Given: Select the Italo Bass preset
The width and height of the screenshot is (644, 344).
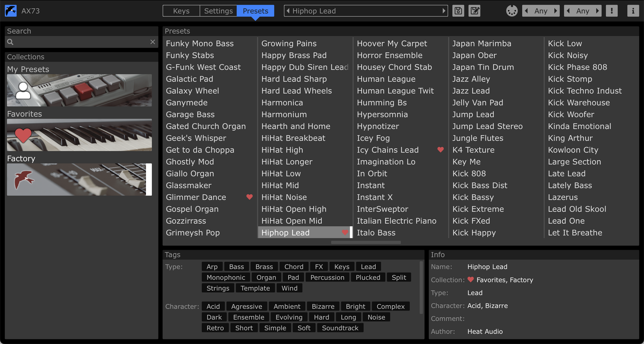Looking at the screenshot, I should tap(376, 232).
